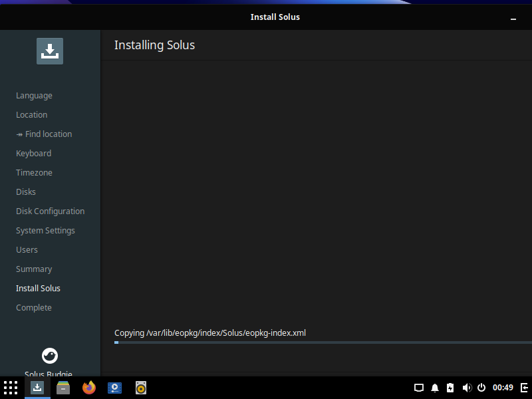Click the installer download icon in sidebar
The width and height of the screenshot is (532, 399).
click(x=50, y=51)
